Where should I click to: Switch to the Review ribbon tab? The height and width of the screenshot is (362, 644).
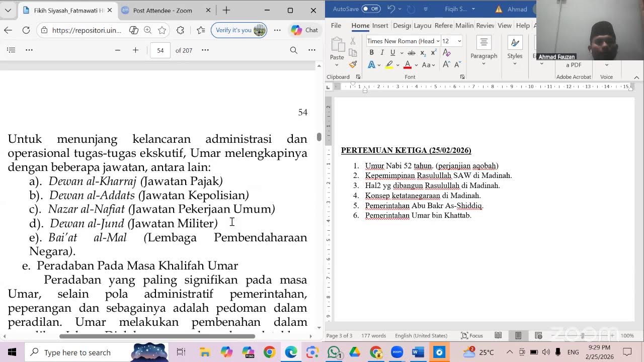[485, 26]
